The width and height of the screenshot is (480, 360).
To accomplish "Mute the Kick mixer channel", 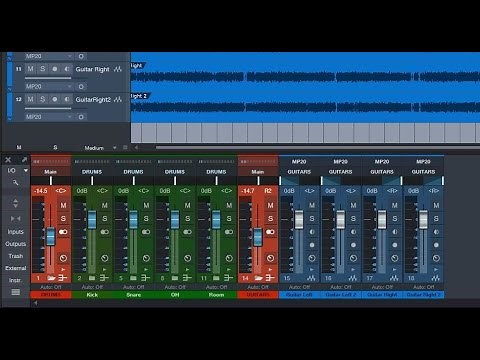I will tap(105, 205).
